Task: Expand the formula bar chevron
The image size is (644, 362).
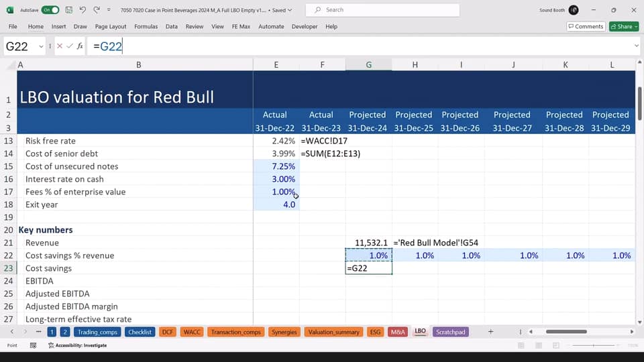Action: pyautogui.click(x=636, y=46)
